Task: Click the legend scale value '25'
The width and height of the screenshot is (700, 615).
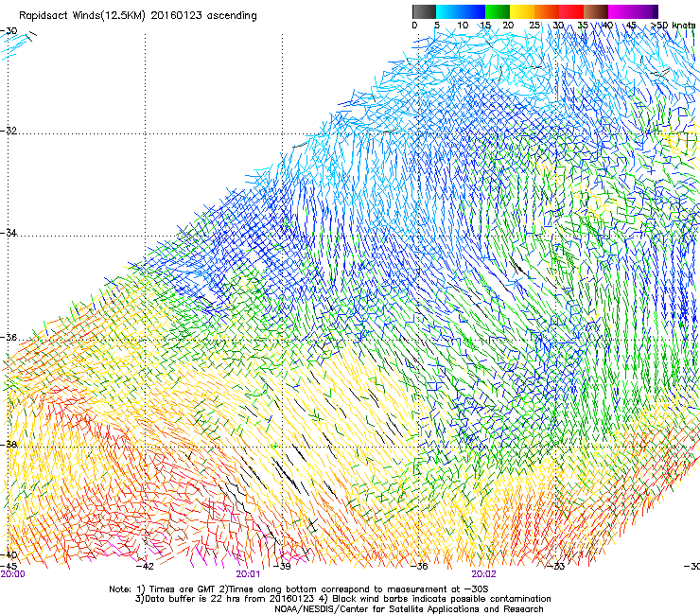Action: pyautogui.click(x=534, y=26)
